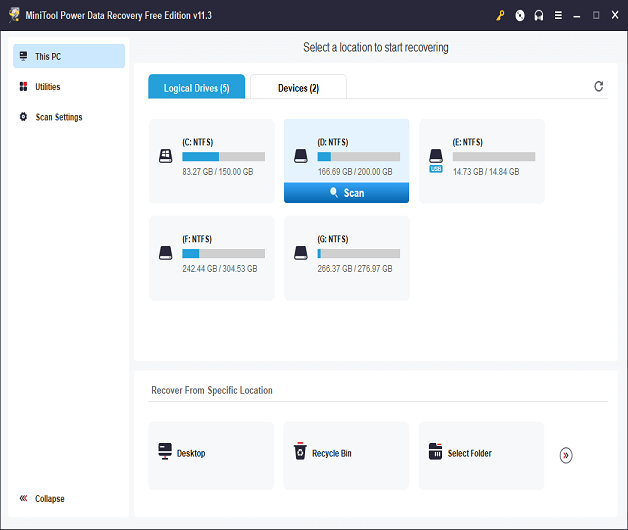This screenshot has width=628, height=530.
Task: Click the Select Folder icon
Action: pyautogui.click(x=435, y=451)
